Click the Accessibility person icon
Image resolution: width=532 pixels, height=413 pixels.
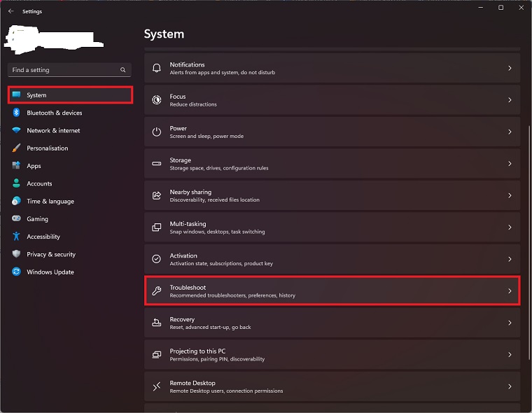pyautogui.click(x=16, y=237)
